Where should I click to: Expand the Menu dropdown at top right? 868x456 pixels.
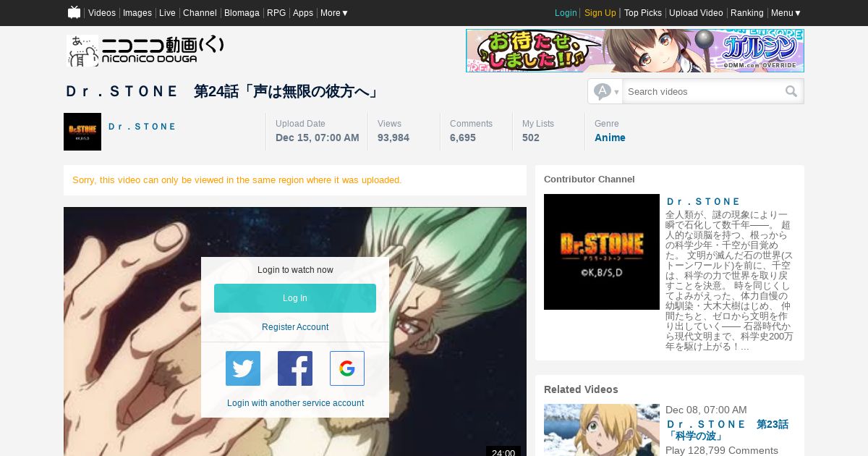tap(786, 13)
